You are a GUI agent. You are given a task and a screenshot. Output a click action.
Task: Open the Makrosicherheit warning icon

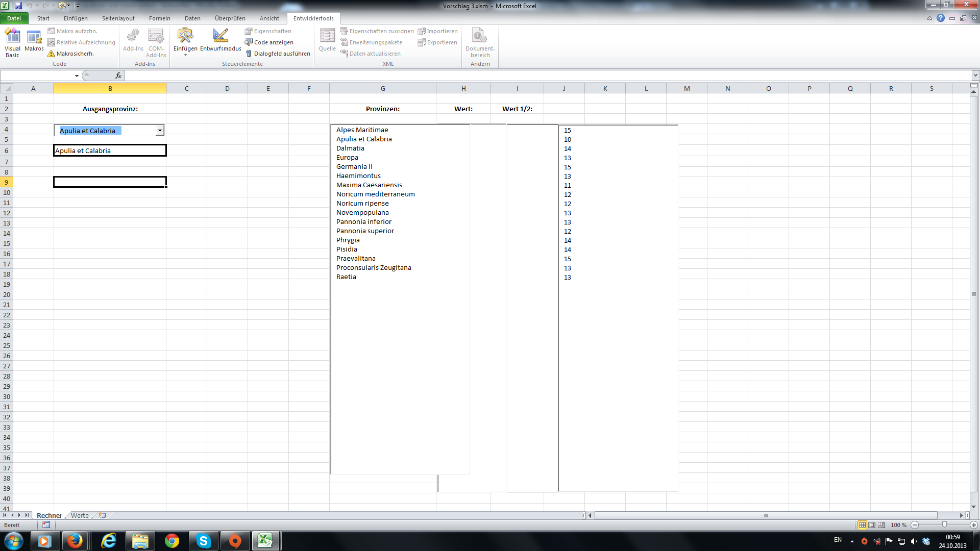coord(51,54)
